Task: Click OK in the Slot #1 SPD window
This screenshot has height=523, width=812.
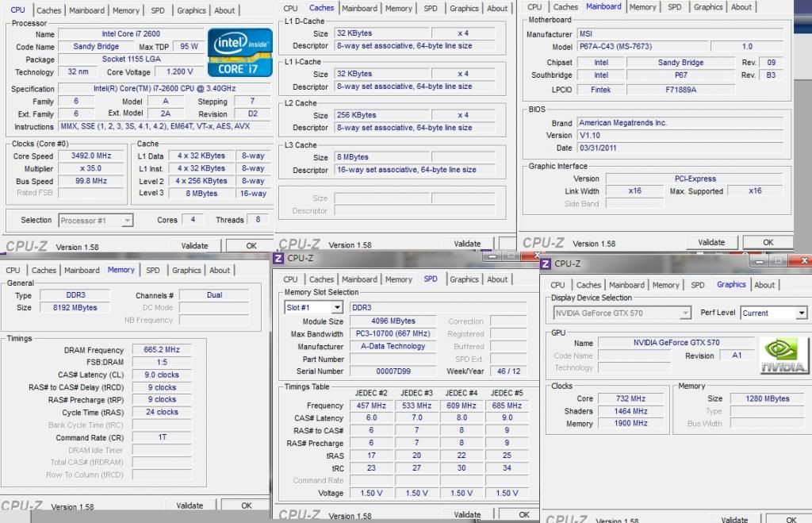Action: (x=524, y=515)
